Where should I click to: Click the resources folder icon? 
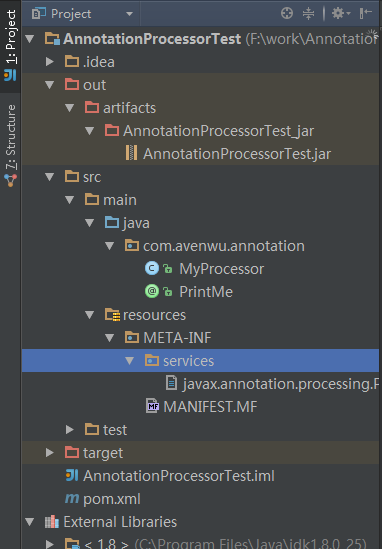[x=112, y=314]
